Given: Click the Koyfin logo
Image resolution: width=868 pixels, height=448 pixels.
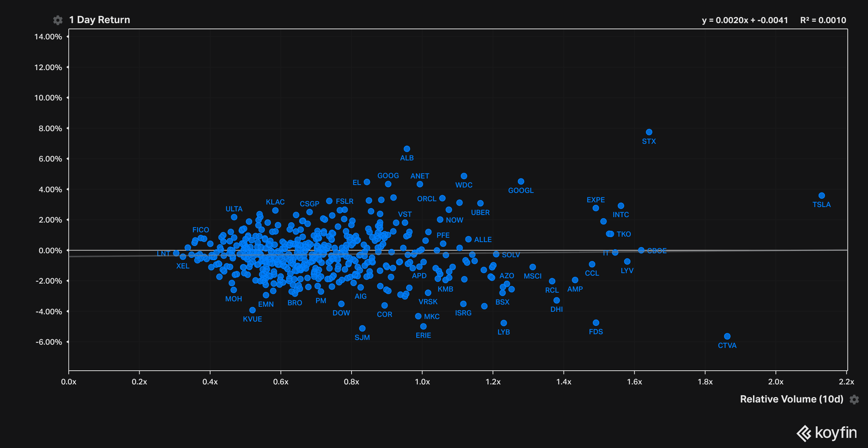Looking at the screenshot, I should click(826, 433).
